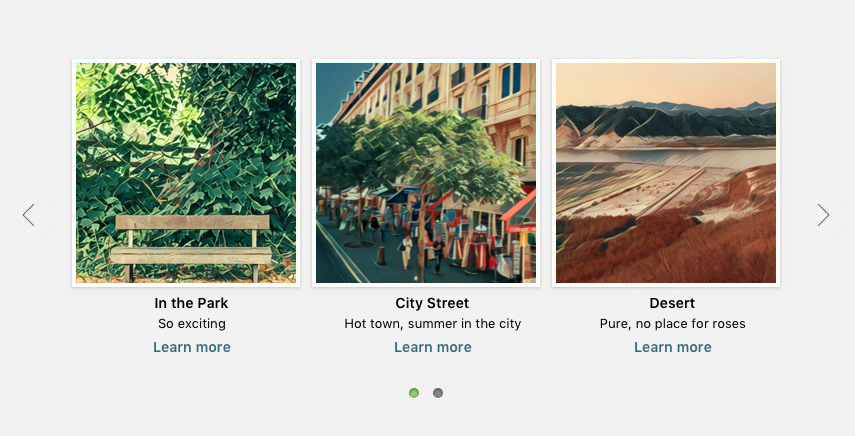Click the "In the Park" title
Image resolution: width=855 pixels, height=436 pixels.
pos(192,303)
